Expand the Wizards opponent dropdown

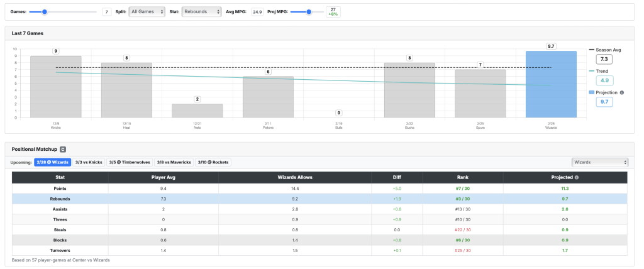click(x=599, y=162)
